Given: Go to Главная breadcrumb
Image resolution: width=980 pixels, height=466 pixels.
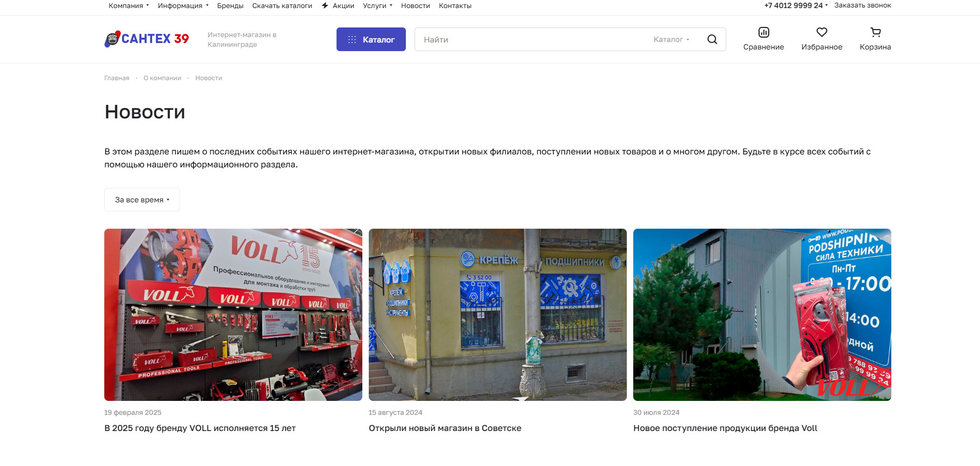Looking at the screenshot, I should 117,78.
